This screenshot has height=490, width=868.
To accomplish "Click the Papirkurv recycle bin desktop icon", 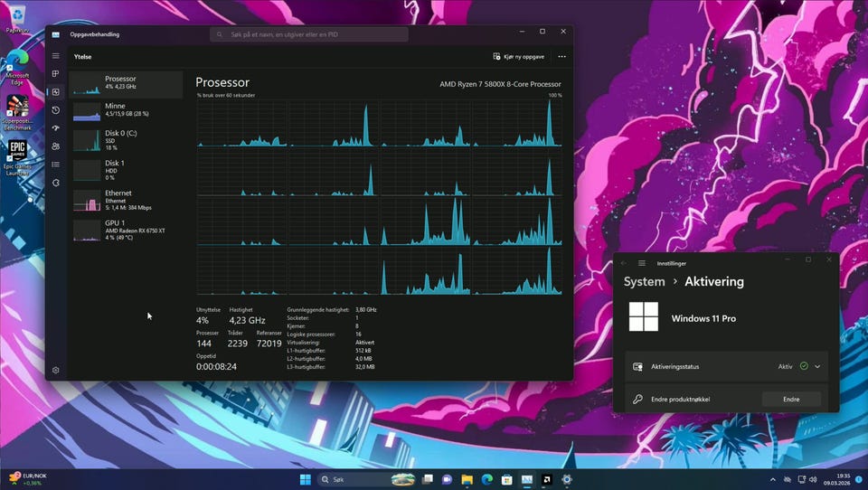I will (x=17, y=18).
